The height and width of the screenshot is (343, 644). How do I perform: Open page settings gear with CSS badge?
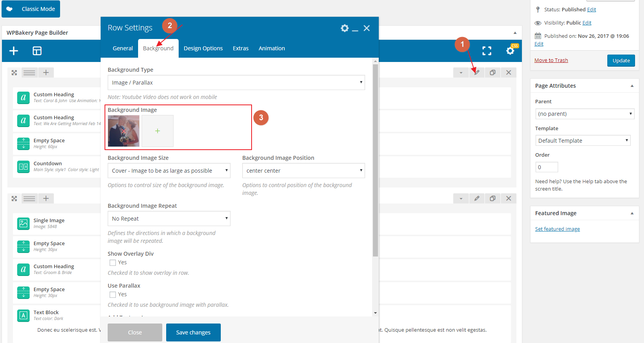click(510, 51)
